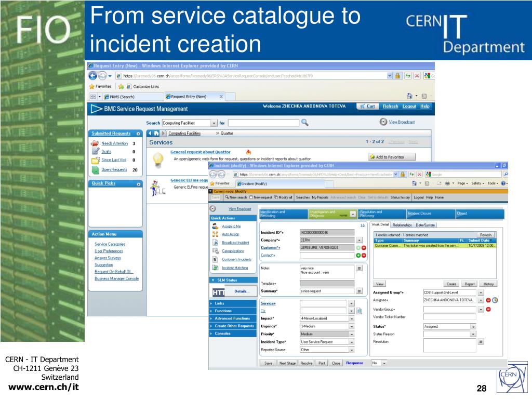Click the breadcrumb back arrow beside home icon
Image resolution: width=532 pixels, height=399 pixels.
click(x=151, y=134)
